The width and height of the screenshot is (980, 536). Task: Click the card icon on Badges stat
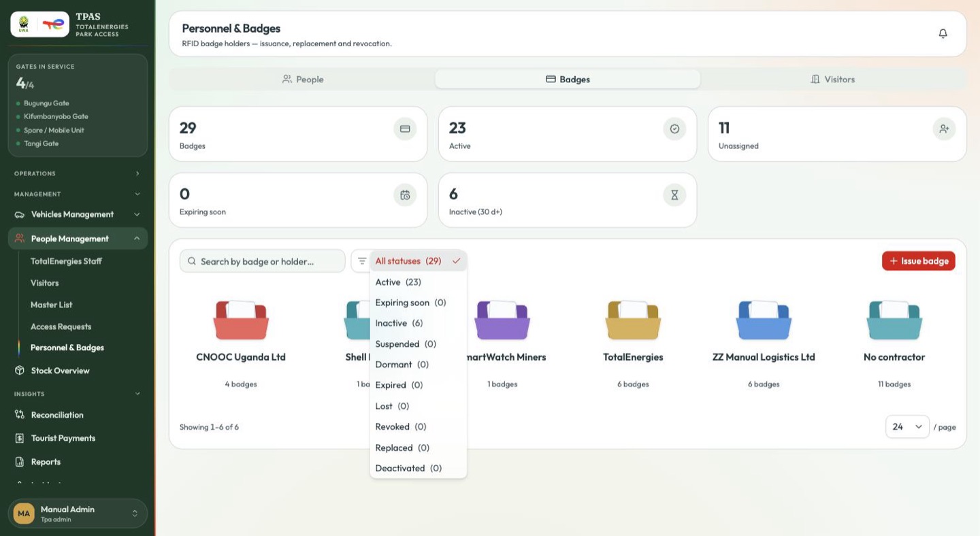click(405, 129)
